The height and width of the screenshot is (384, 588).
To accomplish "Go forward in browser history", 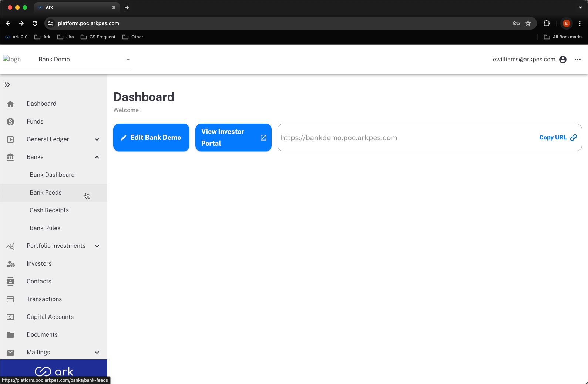I will (21, 23).
